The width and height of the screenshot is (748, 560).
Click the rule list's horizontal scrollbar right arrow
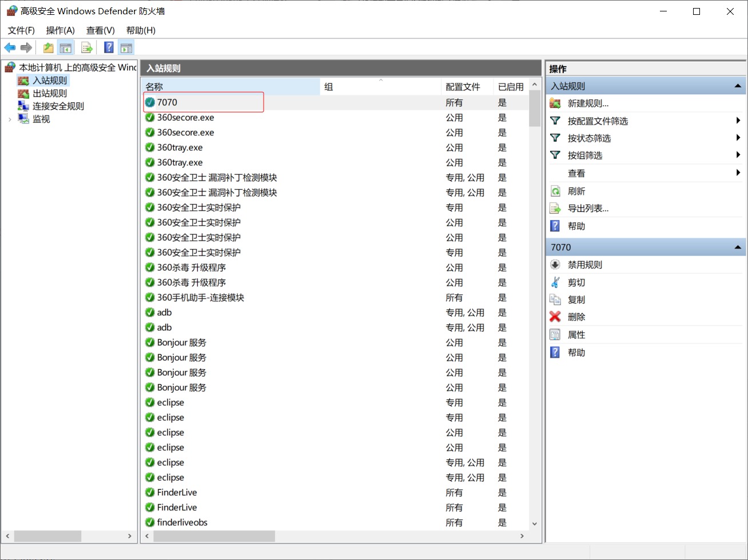(x=522, y=537)
